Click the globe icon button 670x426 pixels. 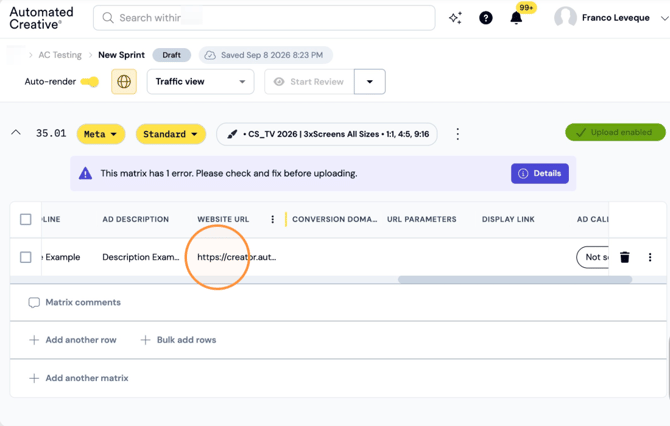coord(124,82)
